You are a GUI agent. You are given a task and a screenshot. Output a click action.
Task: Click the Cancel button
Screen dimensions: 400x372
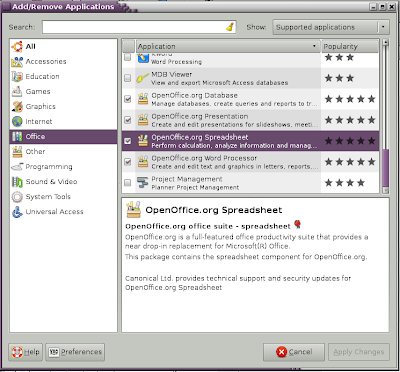coord(294,352)
